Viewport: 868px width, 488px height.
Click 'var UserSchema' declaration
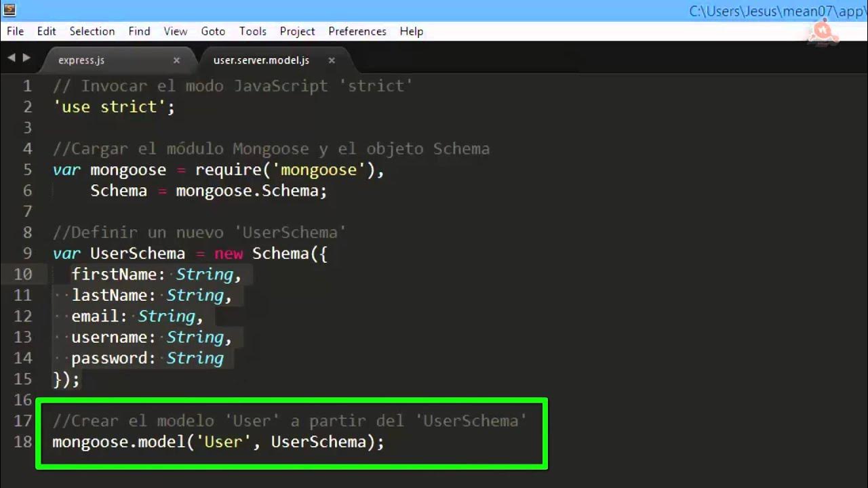pos(119,253)
